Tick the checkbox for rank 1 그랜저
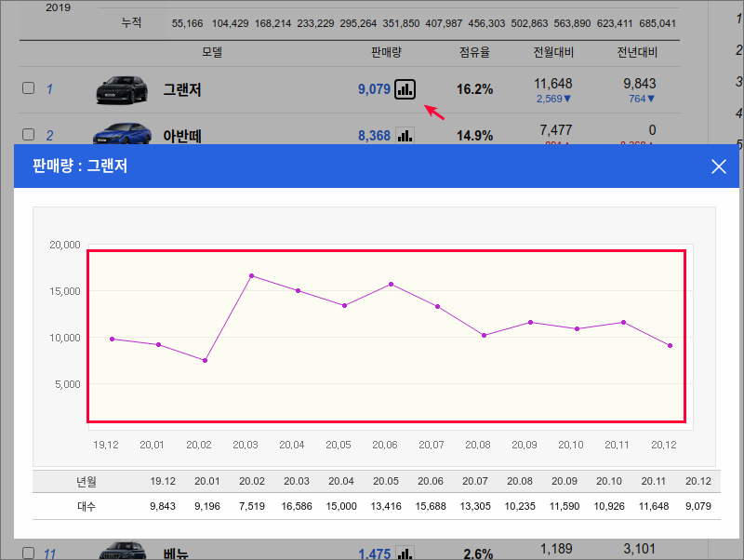744x560 pixels. pos(29,88)
